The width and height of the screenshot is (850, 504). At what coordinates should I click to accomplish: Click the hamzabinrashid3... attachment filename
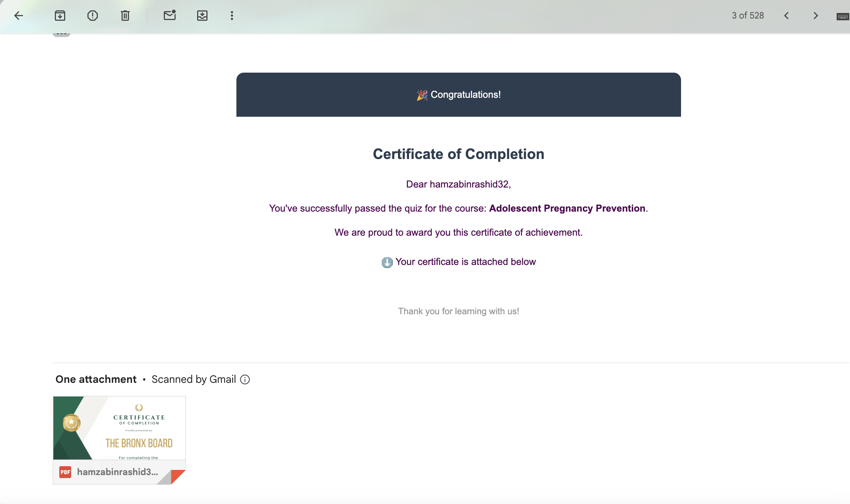click(x=117, y=472)
